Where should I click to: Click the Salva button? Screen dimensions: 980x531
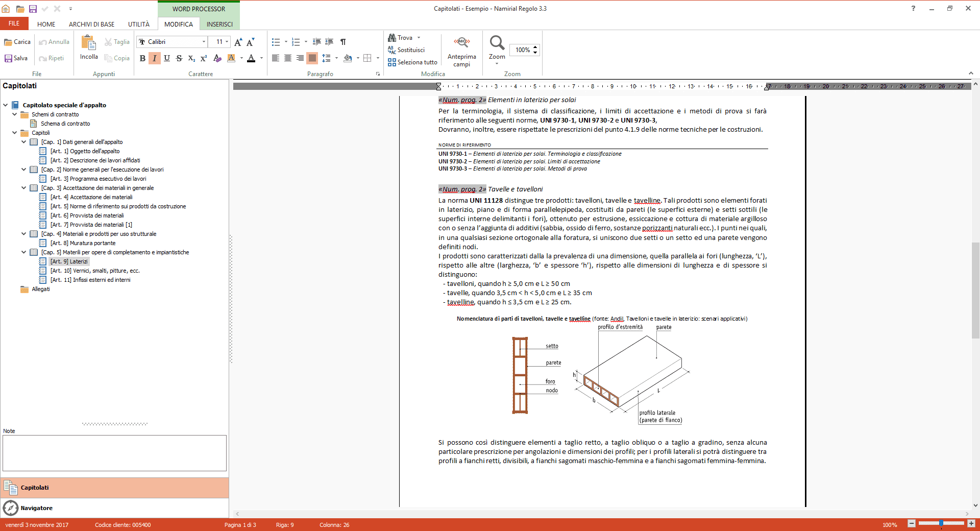[x=16, y=58]
